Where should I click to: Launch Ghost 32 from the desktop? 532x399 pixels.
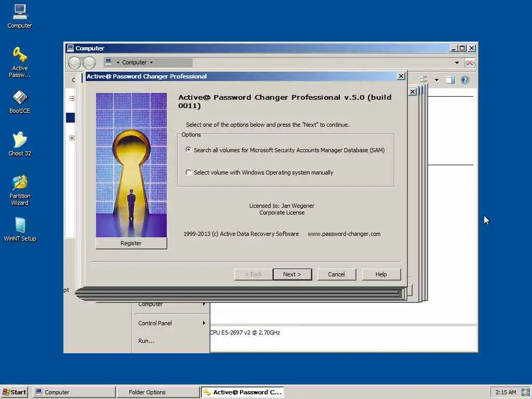(20, 144)
